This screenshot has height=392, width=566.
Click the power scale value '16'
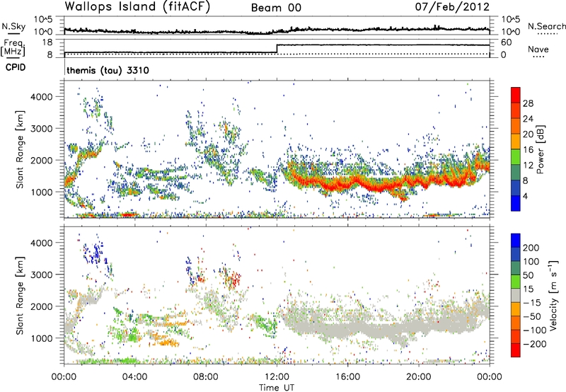(528, 150)
